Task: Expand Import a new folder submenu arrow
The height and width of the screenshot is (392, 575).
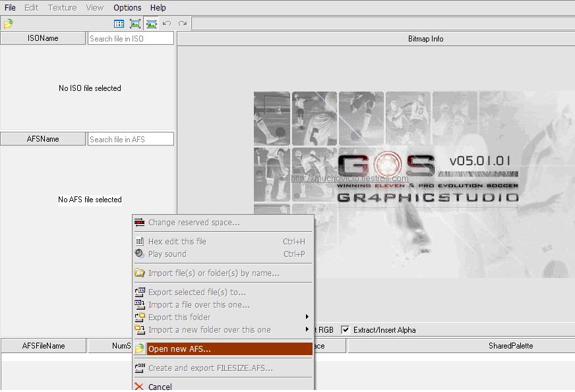Action: coord(307,330)
